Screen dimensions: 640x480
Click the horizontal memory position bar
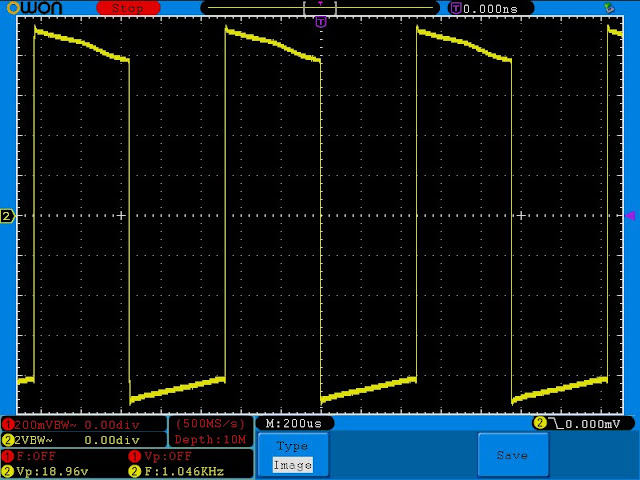tap(320, 8)
